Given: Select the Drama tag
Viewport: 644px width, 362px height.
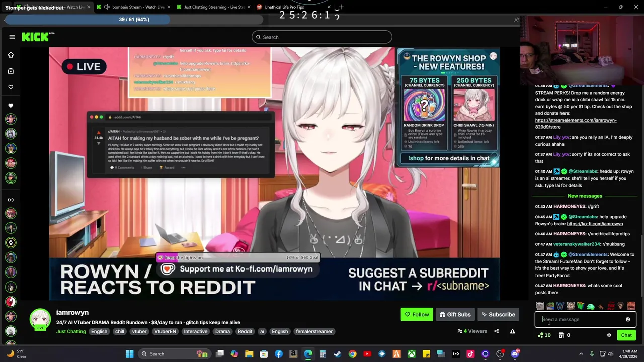Looking at the screenshot, I should point(222,331).
